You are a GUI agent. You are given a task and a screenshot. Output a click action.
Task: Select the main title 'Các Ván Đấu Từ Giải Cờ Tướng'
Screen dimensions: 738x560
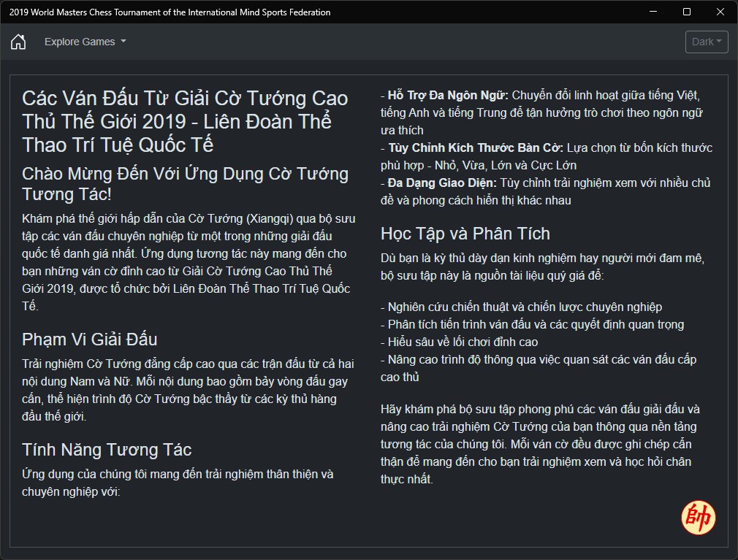coord(185,121)
